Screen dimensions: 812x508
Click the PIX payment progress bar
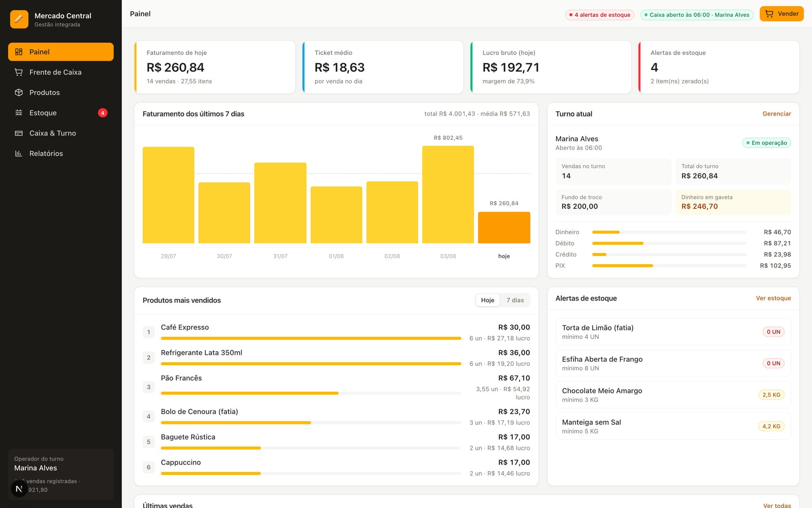click(x=669, y=266)
